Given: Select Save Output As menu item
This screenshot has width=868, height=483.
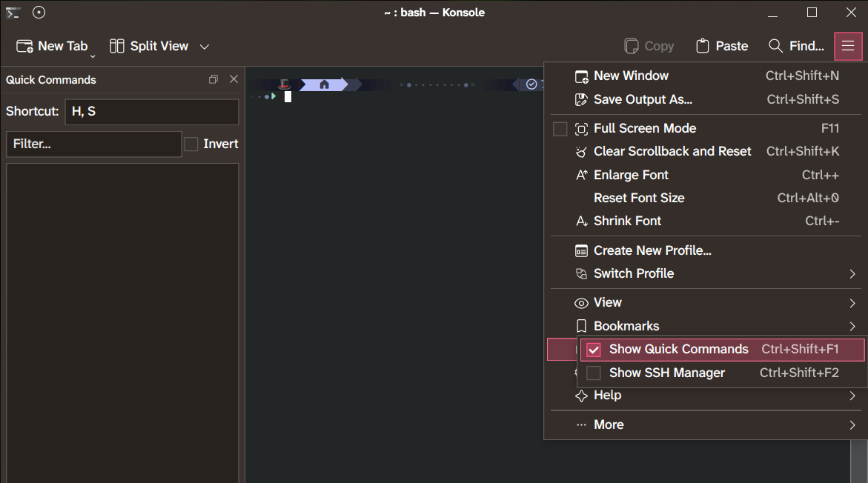Looking at the screenshot, I should click(706, 99).
